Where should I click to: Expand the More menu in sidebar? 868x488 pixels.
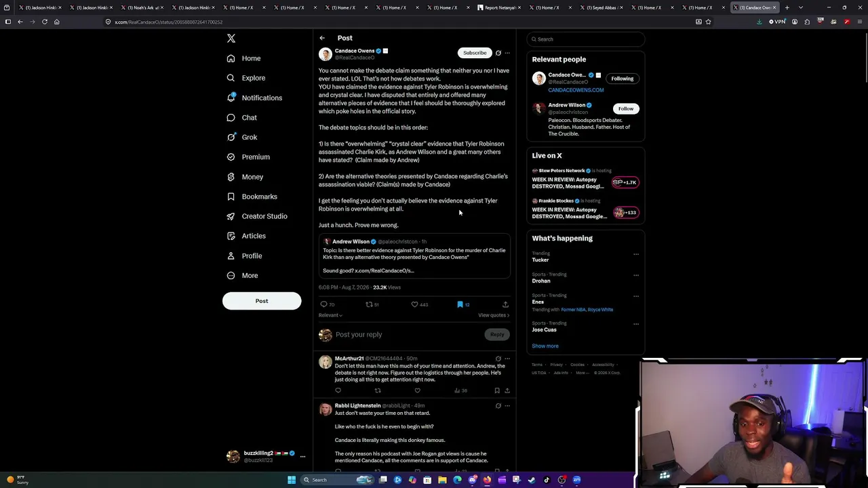click(242, 276)
